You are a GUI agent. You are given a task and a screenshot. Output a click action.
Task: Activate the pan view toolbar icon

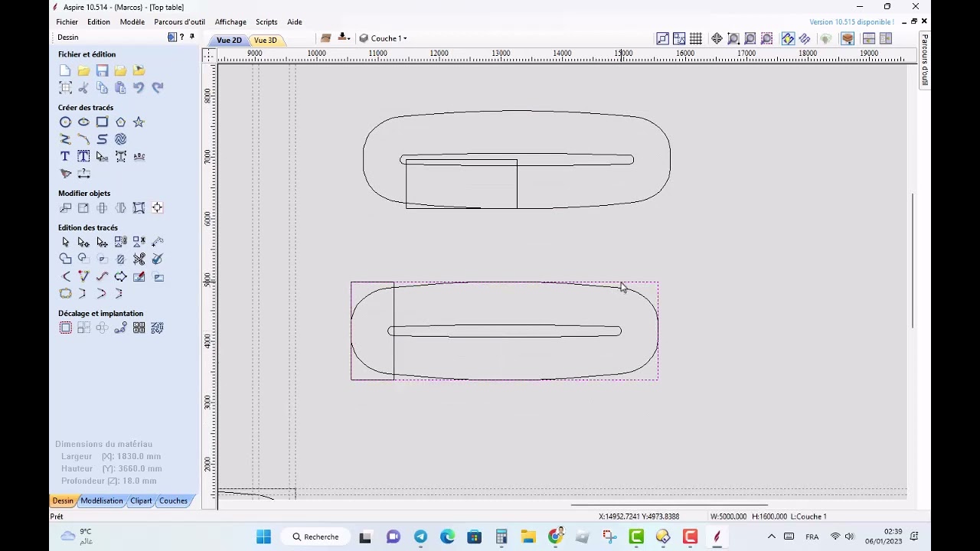[717, 38]
